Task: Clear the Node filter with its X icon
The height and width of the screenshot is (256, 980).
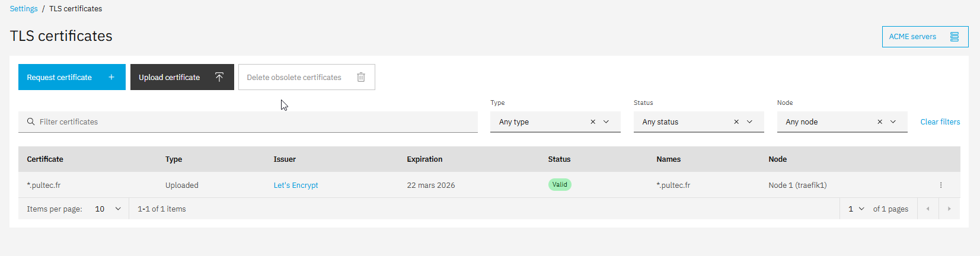Action: point(879,122)
